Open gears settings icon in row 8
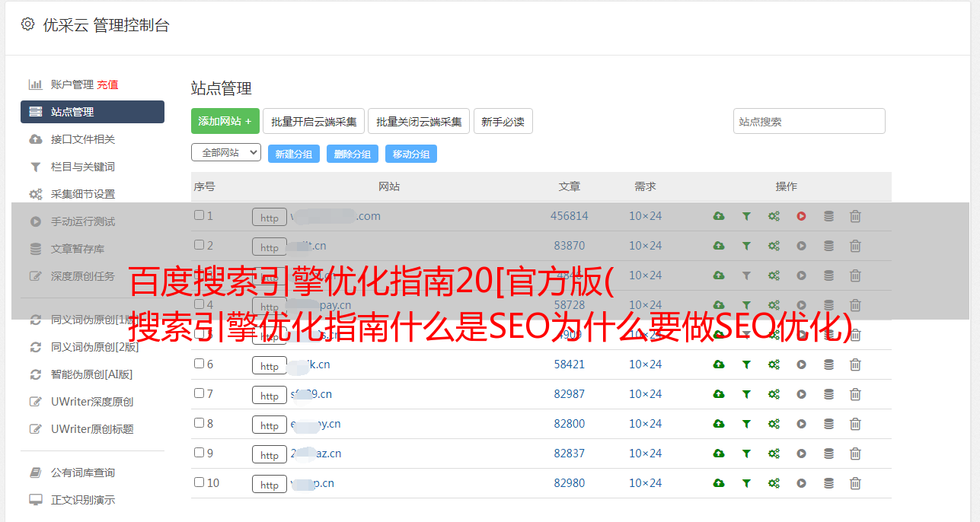Viewport: 980px width, 522px height. point(774,424)
